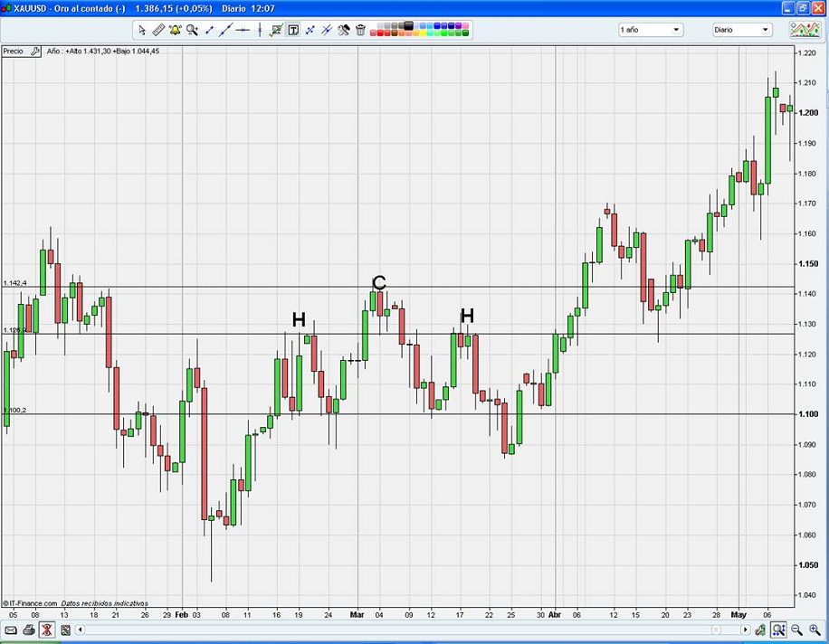Open the Precio wrench settings icon
This screenshot has height=644, width=829.
[x=35, y=52]
